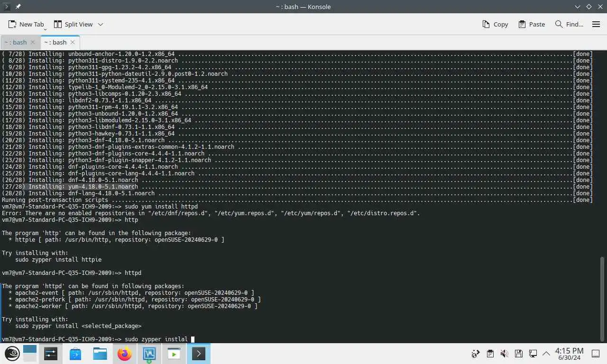Click the httpie package path line

click(x=116, y=240)
